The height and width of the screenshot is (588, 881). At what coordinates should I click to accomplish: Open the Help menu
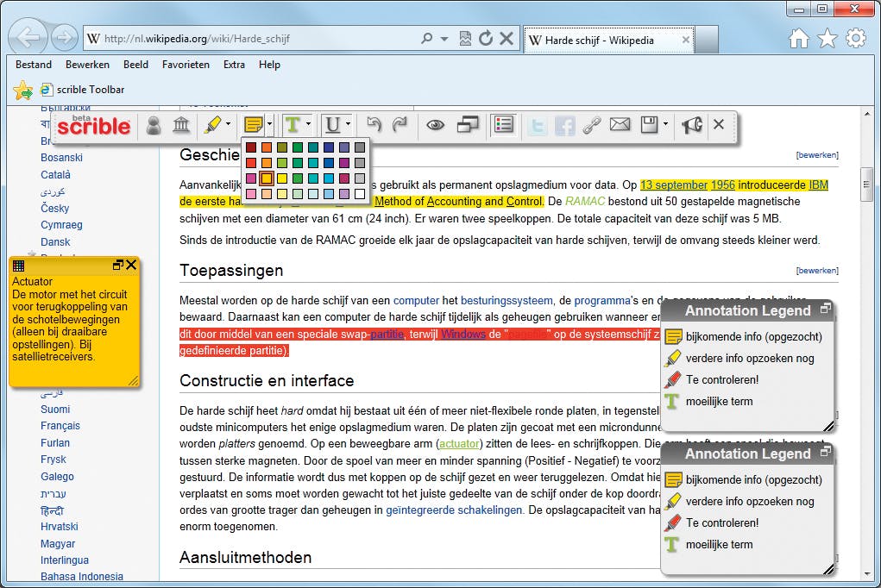pyautogui.click(x=270, y=65)
